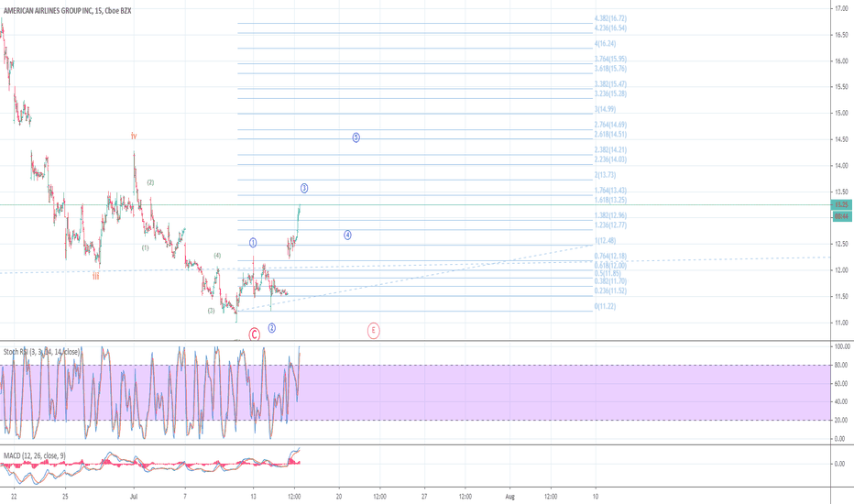The width and height of the screenshot is (854, 504).
Task: Select the orange iii wave label
Action: pos(96,276)
